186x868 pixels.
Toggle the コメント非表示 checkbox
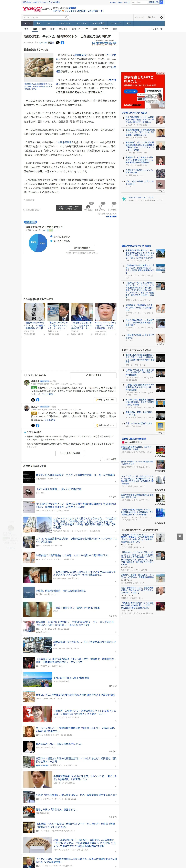tap(102, 459)
